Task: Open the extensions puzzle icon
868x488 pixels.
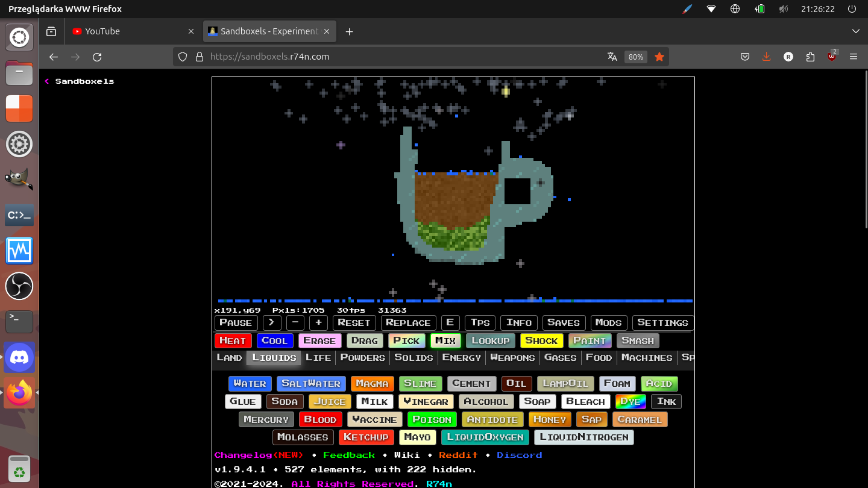Action: pos(810,57)
